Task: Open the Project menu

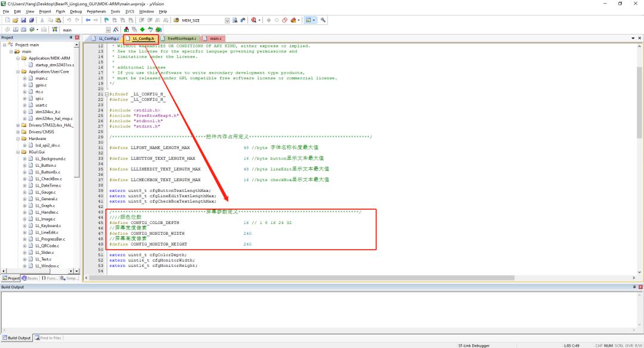Action: tap(45, 11)
